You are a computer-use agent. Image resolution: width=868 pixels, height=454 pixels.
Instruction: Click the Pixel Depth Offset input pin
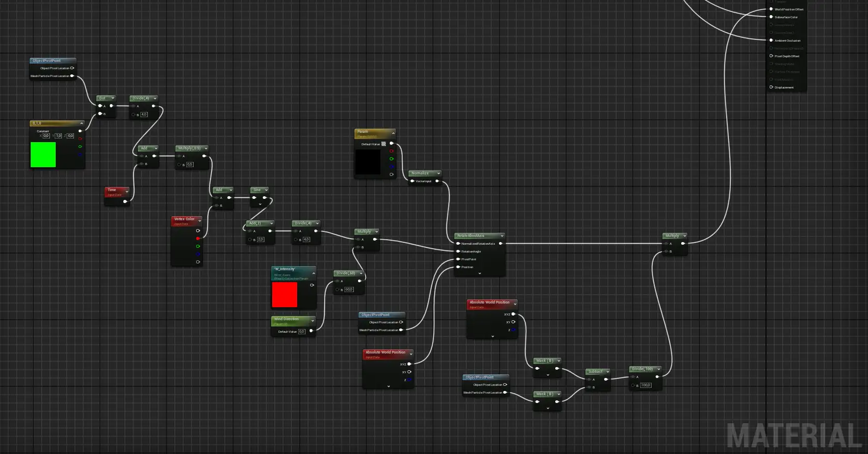pyautogui.click(x=771, y=56)
